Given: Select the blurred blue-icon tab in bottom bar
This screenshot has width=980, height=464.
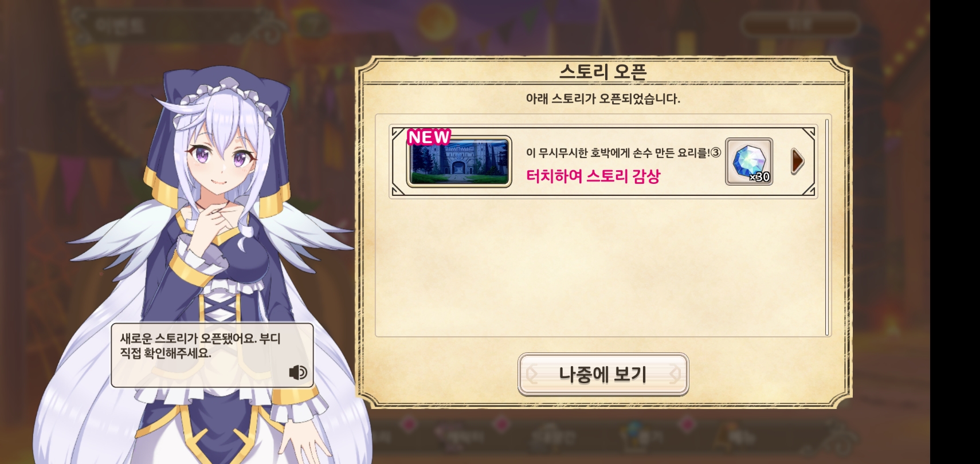Looking at the screenshot, I should pyautogui.click(x=637, y=437).
